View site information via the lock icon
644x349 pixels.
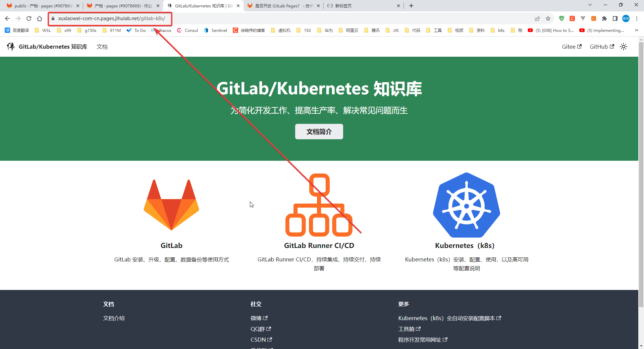tap(53, 18)
